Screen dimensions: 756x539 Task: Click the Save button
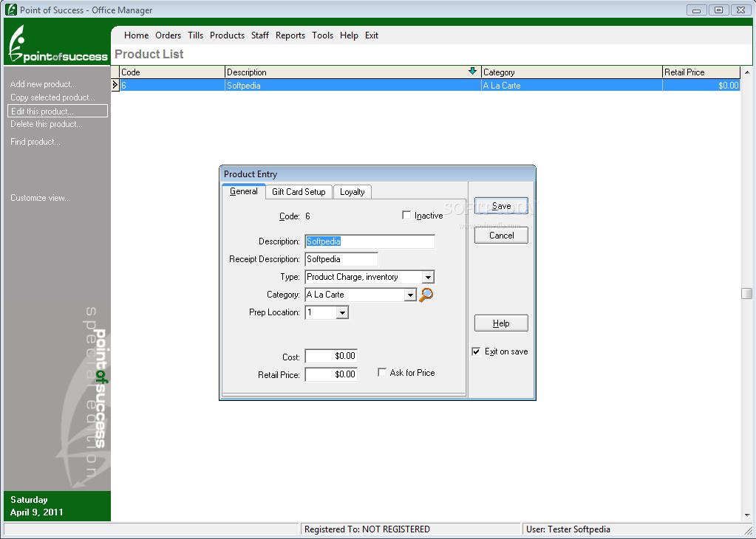tap(501, 206)
